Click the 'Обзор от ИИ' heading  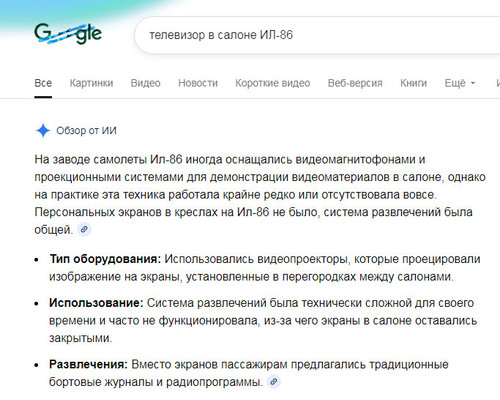coord(86,130)
